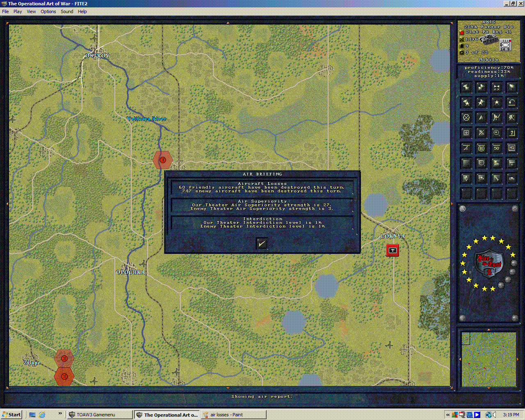Click the HQ locator toolbar icon
525x420 pixels.
[x=511, y=148]
